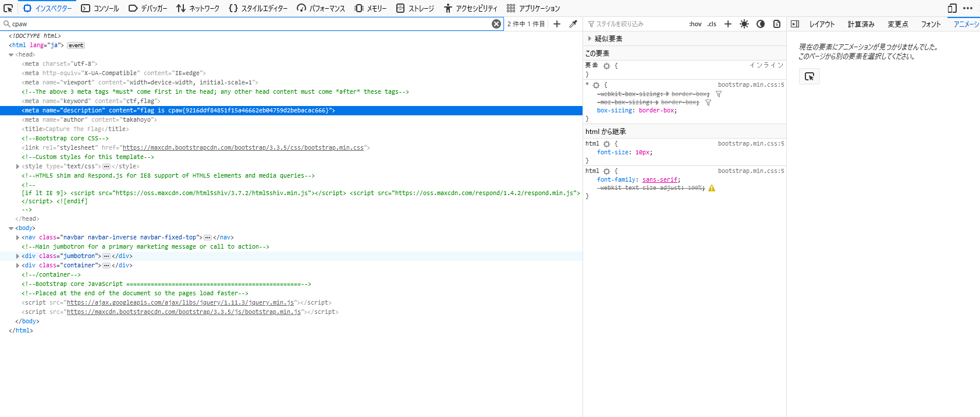Click the event badge on html tag
The image size is (980, 417).
[x=76, y=45]
